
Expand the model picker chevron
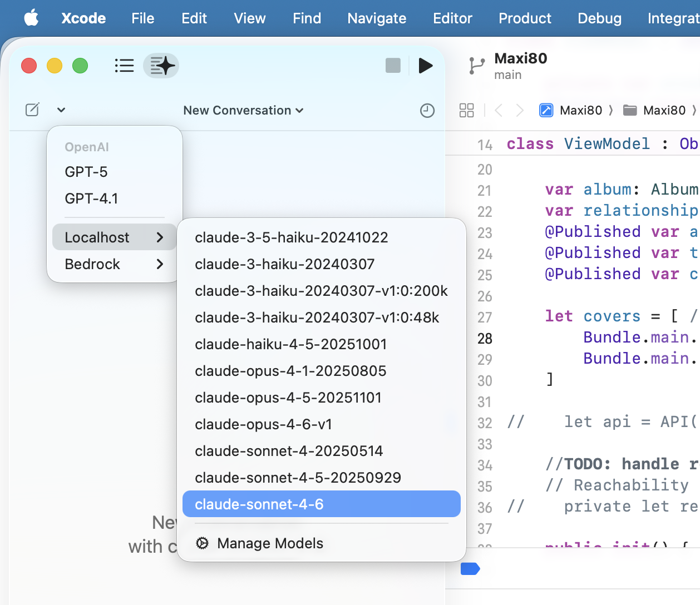[61, 110]
